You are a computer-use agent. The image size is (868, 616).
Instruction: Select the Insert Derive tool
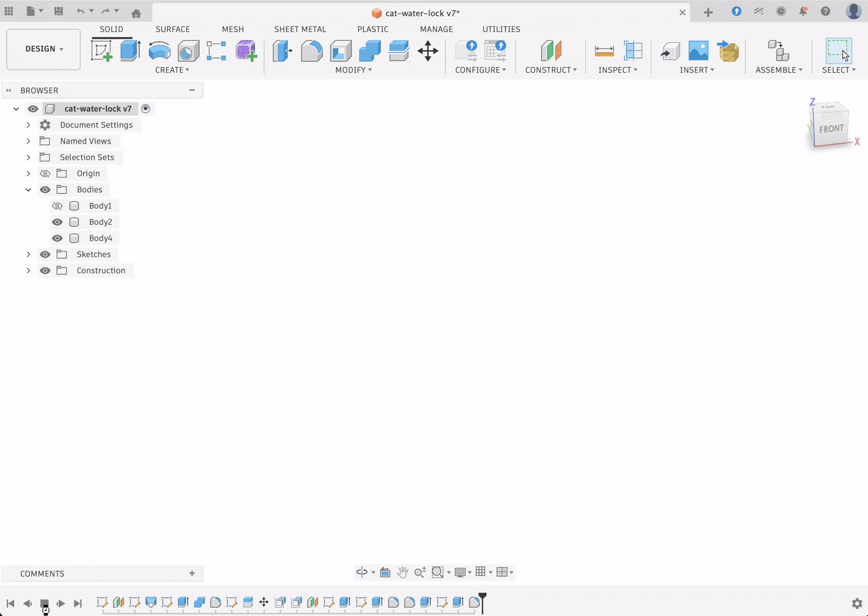click(x=670, y=50)
